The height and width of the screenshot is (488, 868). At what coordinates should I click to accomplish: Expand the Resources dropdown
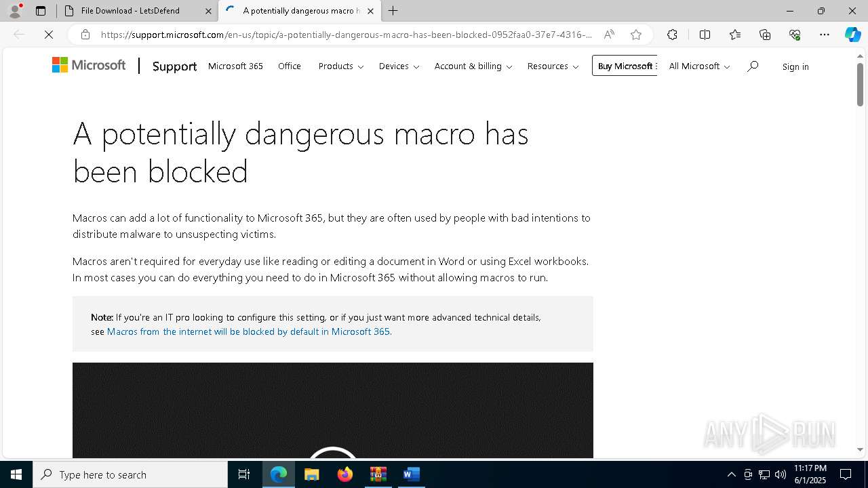(x=553, y=66)
